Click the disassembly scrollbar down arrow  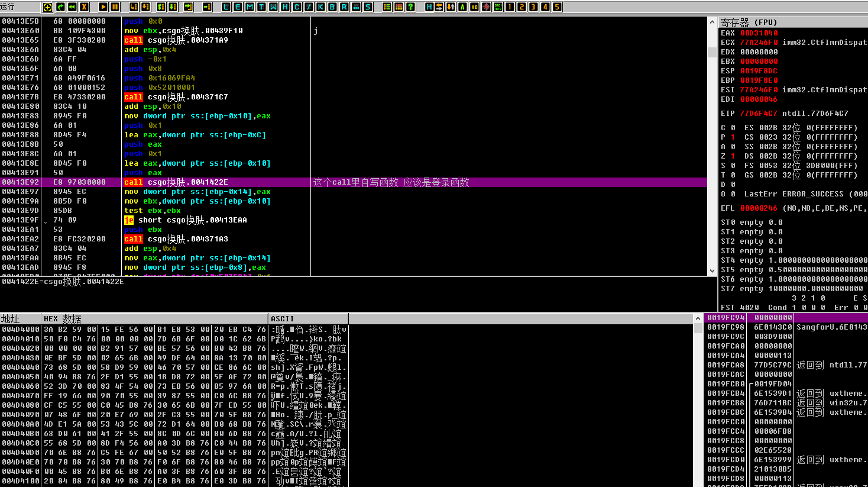(712, 270)
